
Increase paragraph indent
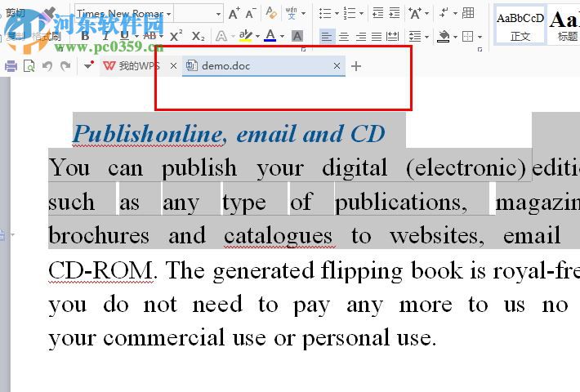[395, 14]
